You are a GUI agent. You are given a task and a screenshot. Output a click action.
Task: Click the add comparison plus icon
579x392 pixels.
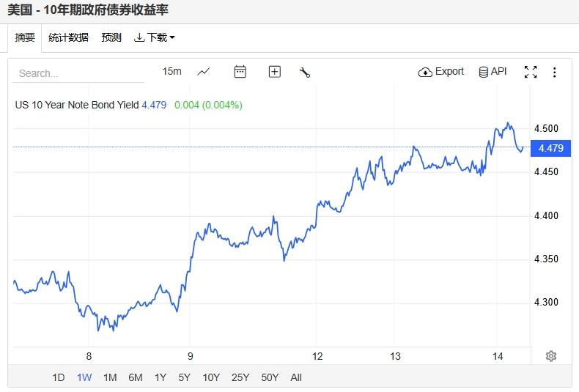pyautogui.click(x=274, y=72)
